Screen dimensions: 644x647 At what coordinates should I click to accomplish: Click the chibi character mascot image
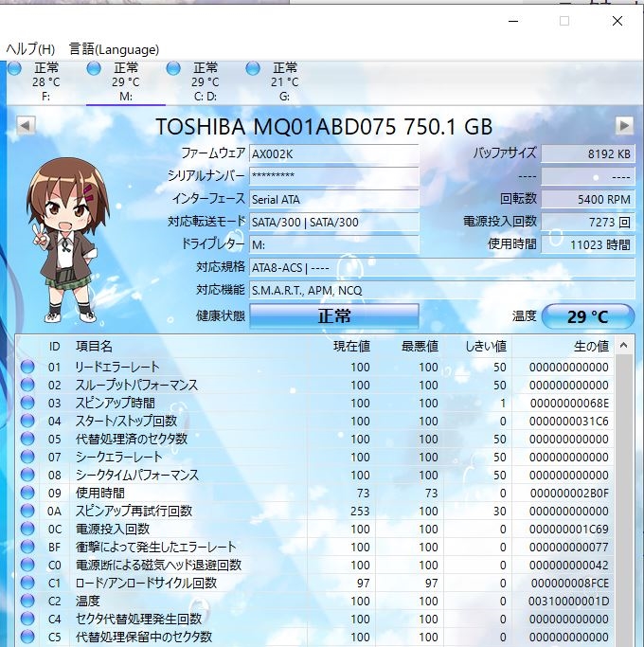point(68,240)
